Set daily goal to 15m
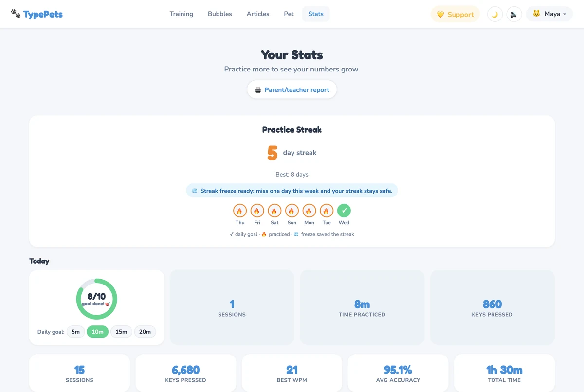This screenshot has width=584, height=392. tap(121, 332)
